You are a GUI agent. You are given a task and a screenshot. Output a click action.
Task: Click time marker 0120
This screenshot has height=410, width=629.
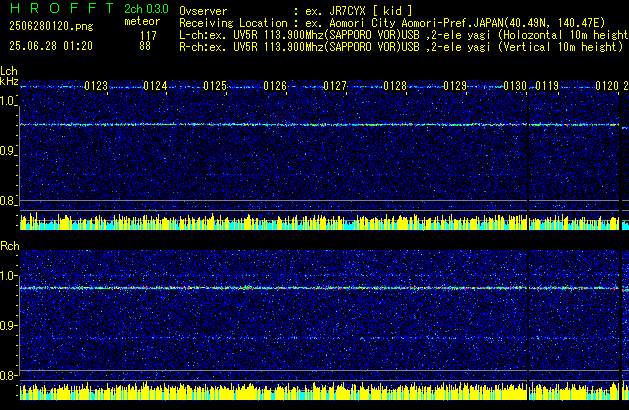click(607, 86)
